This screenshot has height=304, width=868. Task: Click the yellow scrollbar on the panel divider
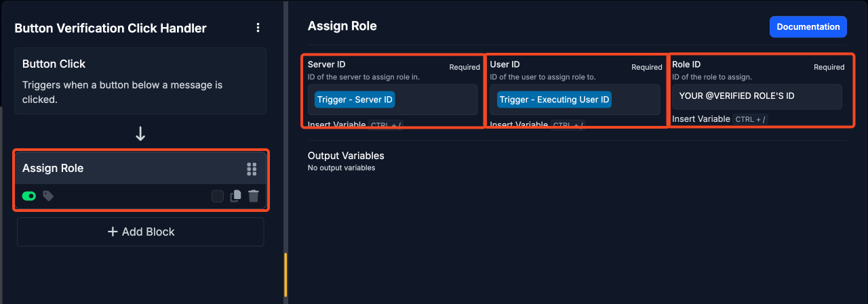(285, 274)
